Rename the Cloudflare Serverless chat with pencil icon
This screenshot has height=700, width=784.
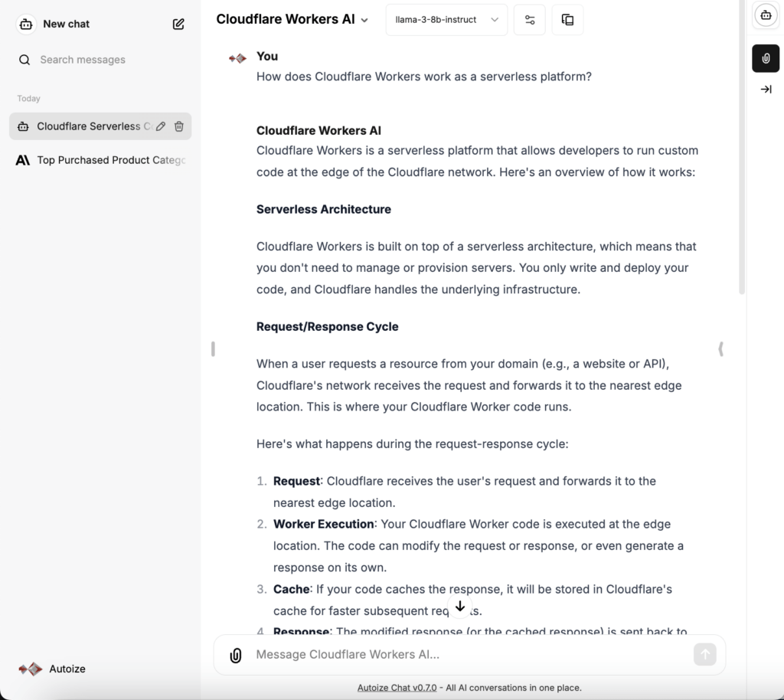coord(161,126)
